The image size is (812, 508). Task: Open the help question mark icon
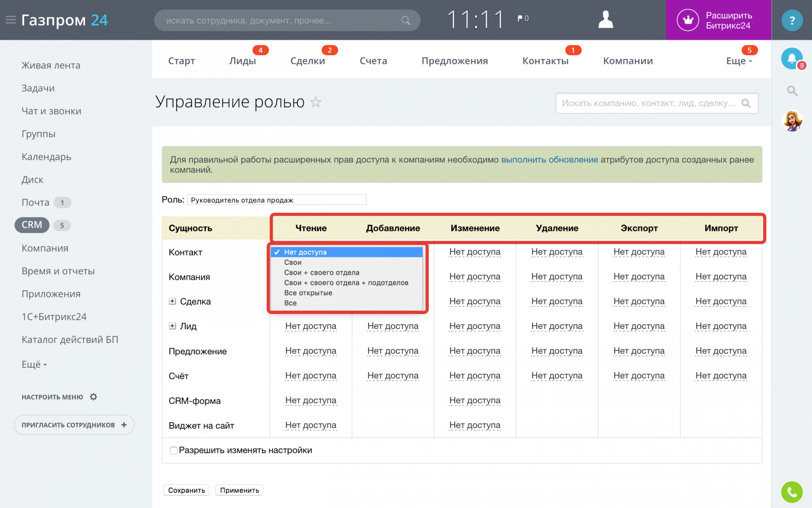[792, 20]
